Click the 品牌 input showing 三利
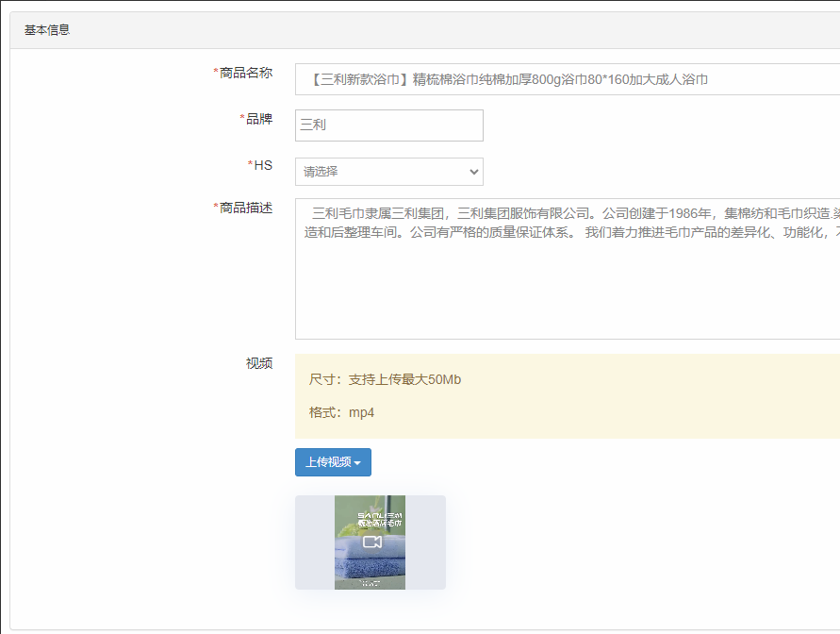Viewport: 840px width, 634px height. (x=389, y=125)
